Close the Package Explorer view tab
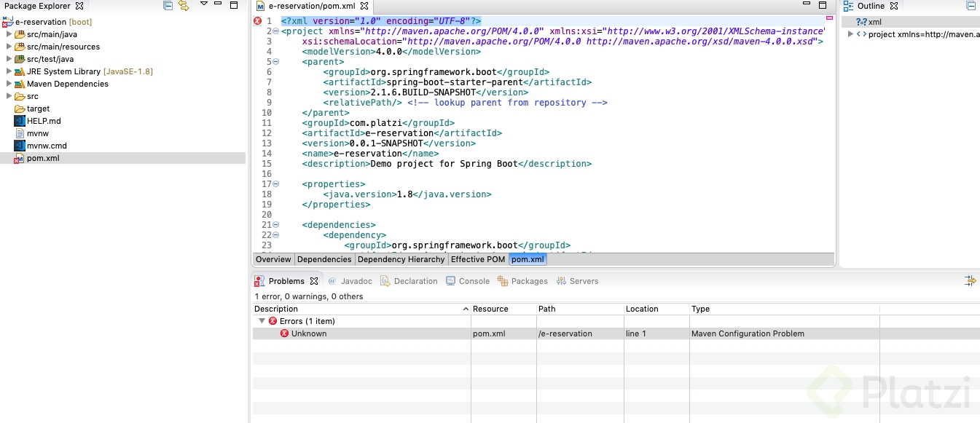 tap(79, 6)
